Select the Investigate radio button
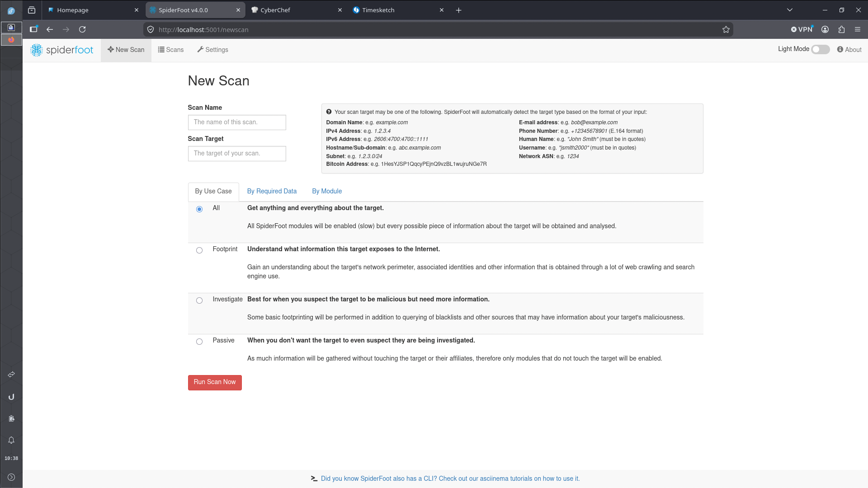868x488 pixels. [199, 300]
